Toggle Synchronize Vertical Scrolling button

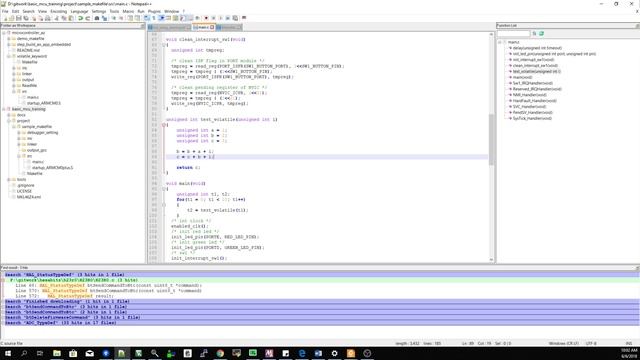130,18
